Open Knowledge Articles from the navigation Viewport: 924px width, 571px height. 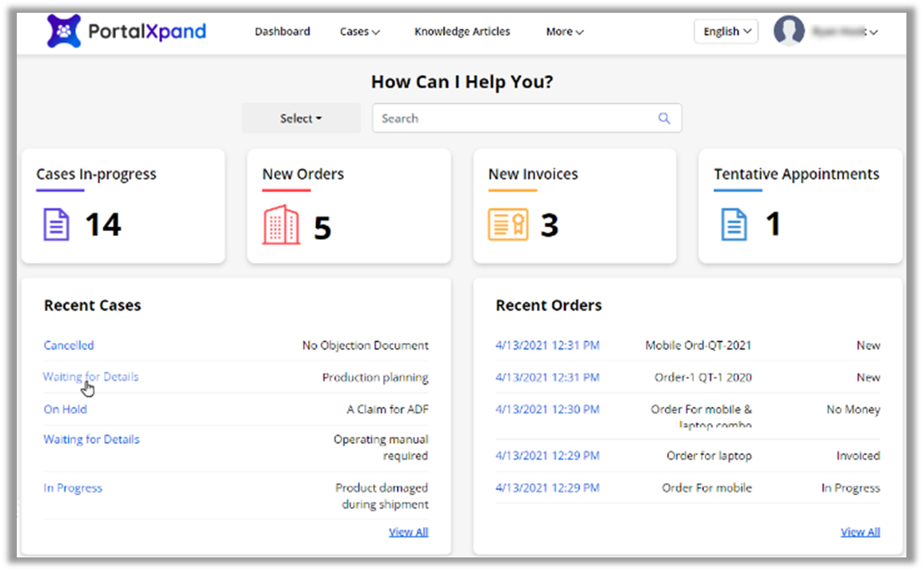pos(462,32)
